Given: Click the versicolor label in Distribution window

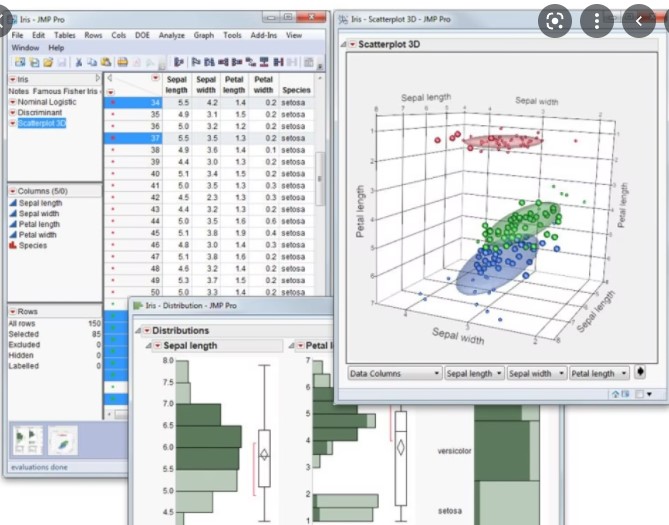Looking at the screenshot, I should pos(454,451).
